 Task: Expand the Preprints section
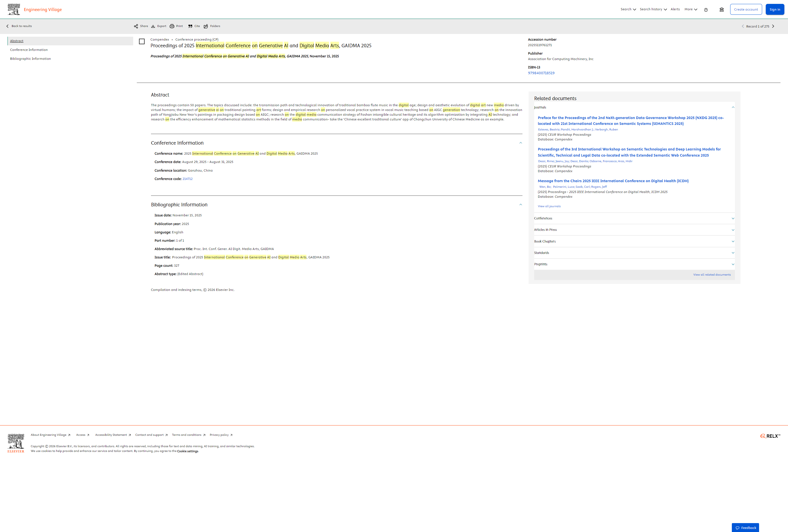click(634, 264)
